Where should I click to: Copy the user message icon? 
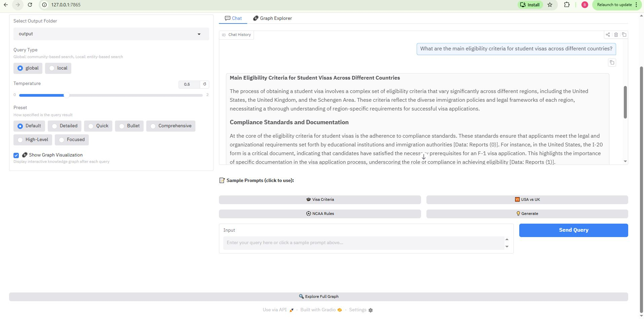(612, 62)
